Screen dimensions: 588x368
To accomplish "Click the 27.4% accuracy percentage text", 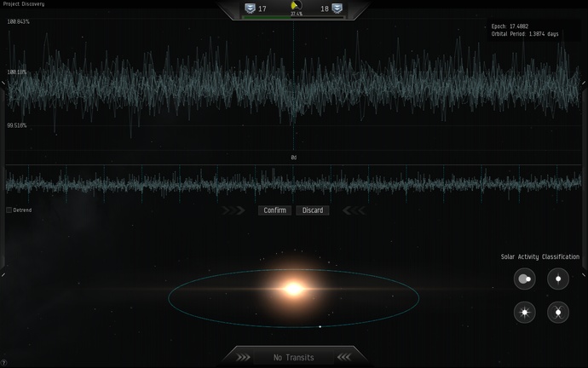I will [297, 14].
